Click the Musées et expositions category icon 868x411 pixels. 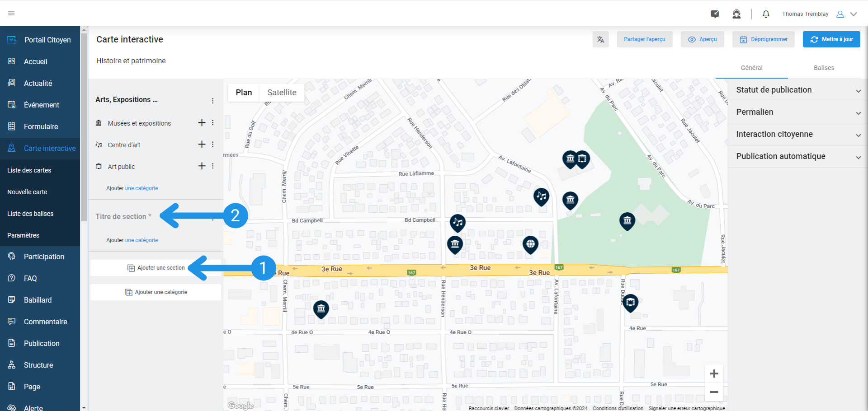98,122
